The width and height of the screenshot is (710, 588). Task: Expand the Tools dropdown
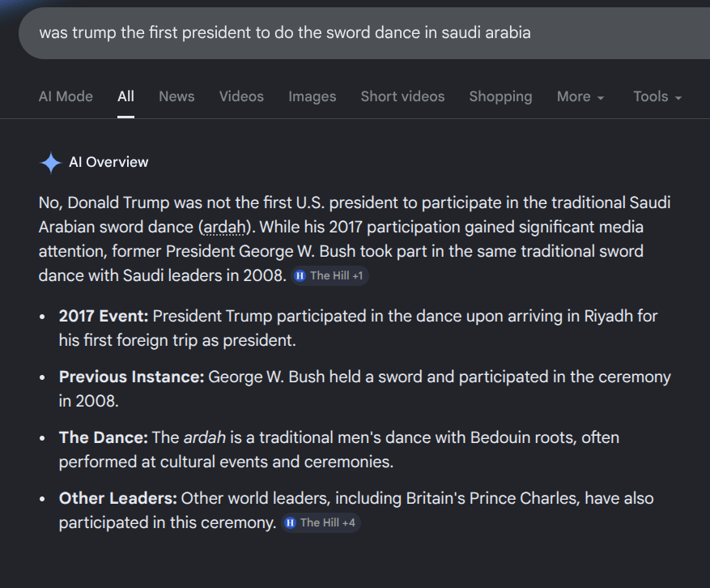(657, 96)
